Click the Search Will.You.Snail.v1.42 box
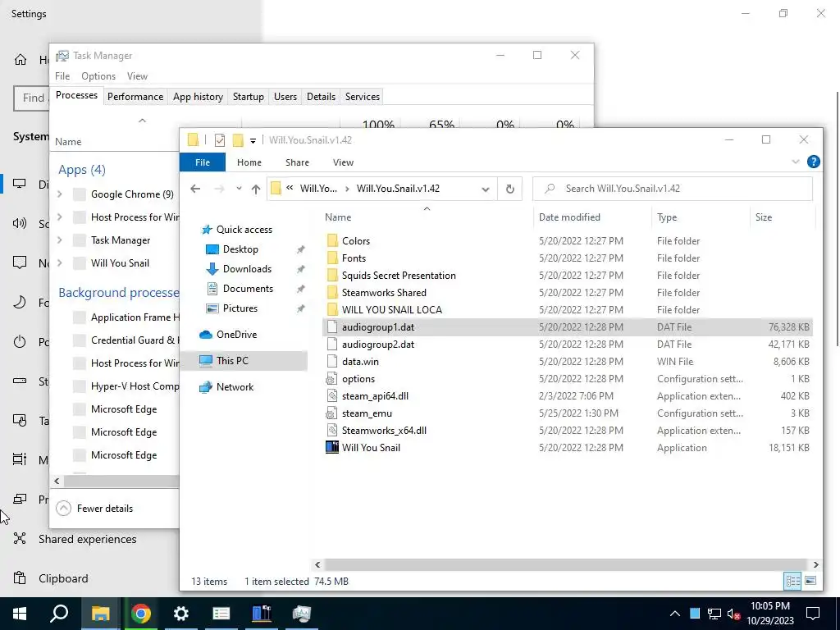The image size is (840, 630). pos(673,189)
